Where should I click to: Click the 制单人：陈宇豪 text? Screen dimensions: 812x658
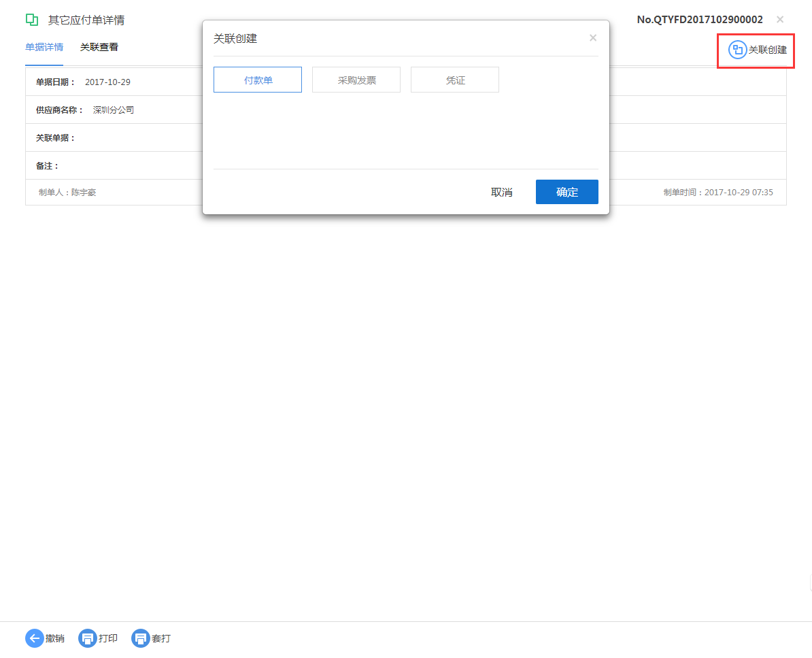tap(67, 192)
